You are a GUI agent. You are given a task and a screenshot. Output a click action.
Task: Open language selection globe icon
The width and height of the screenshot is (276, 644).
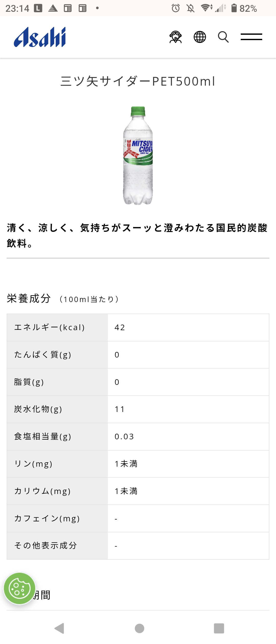200,37
